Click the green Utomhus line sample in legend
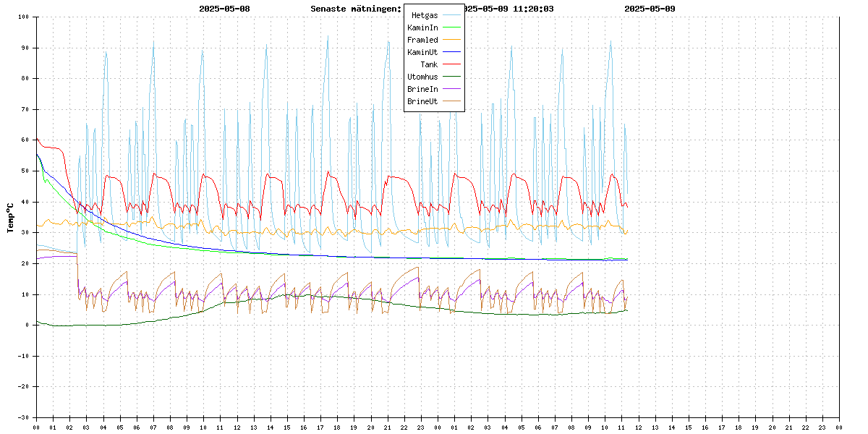 coord(451,77)
